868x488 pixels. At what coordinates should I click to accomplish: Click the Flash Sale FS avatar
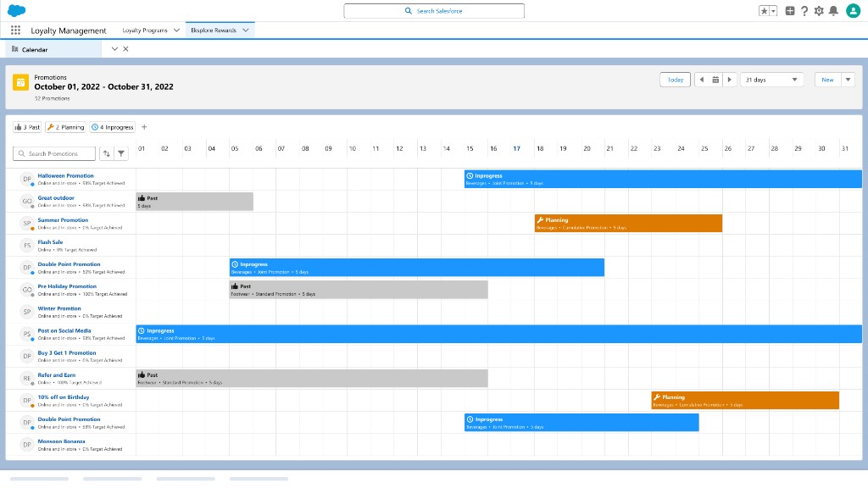click(x=26, y=245)
